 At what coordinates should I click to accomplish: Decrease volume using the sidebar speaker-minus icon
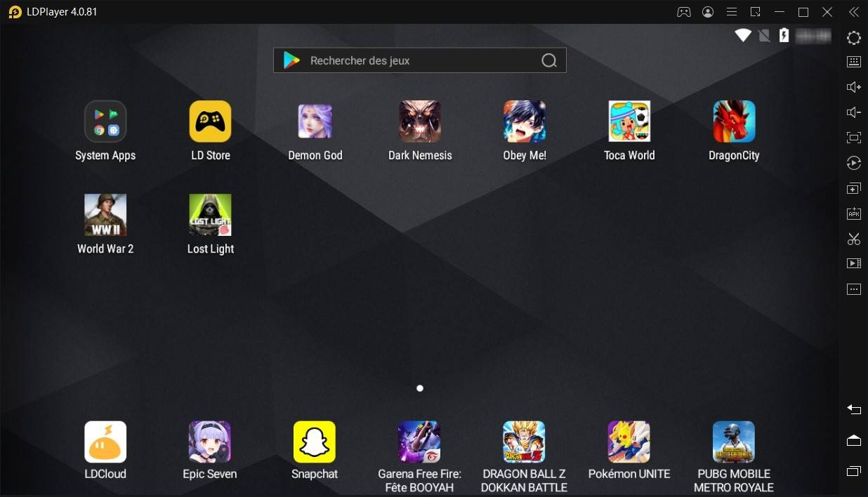tap(854, 112)
